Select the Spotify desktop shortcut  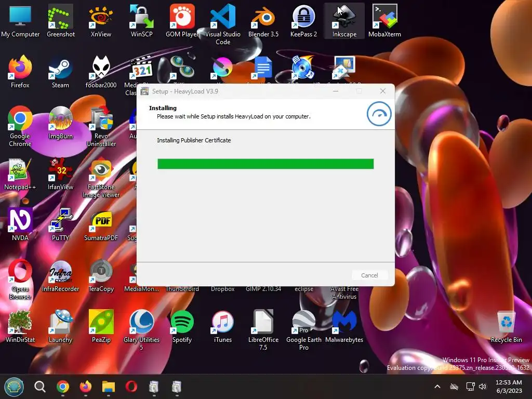[x=182, y=326]
